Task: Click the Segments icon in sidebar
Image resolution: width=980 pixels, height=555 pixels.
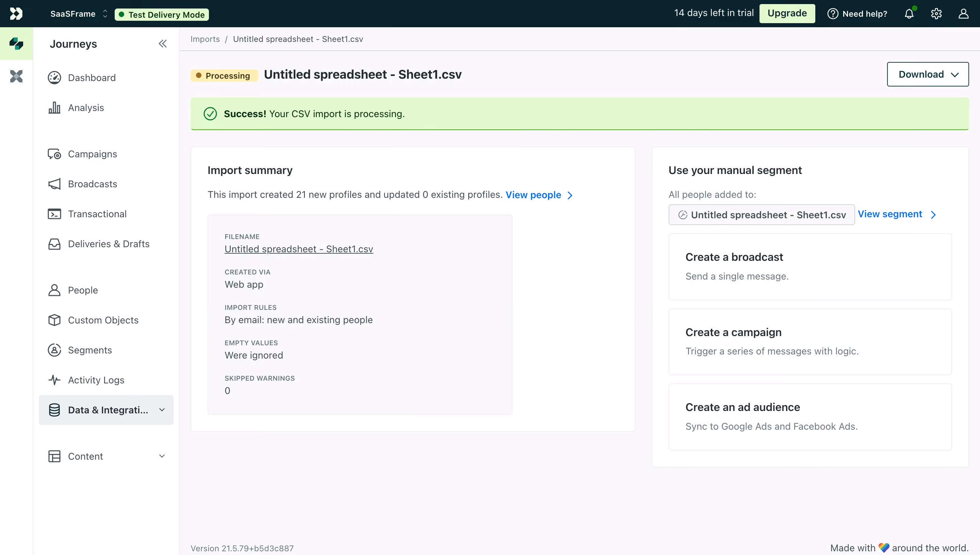Action: click(x=54, y=350)
